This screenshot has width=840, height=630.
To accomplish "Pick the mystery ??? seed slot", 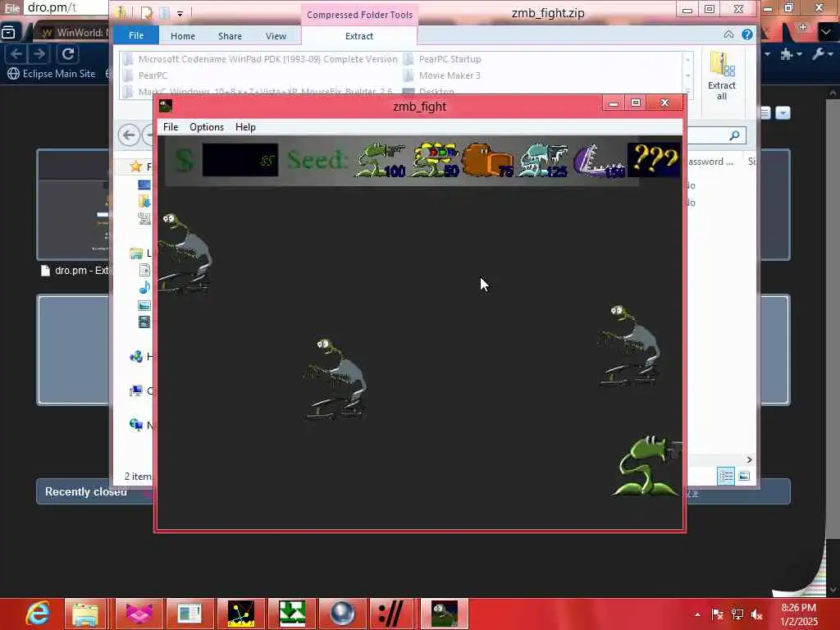I will 654,159.
